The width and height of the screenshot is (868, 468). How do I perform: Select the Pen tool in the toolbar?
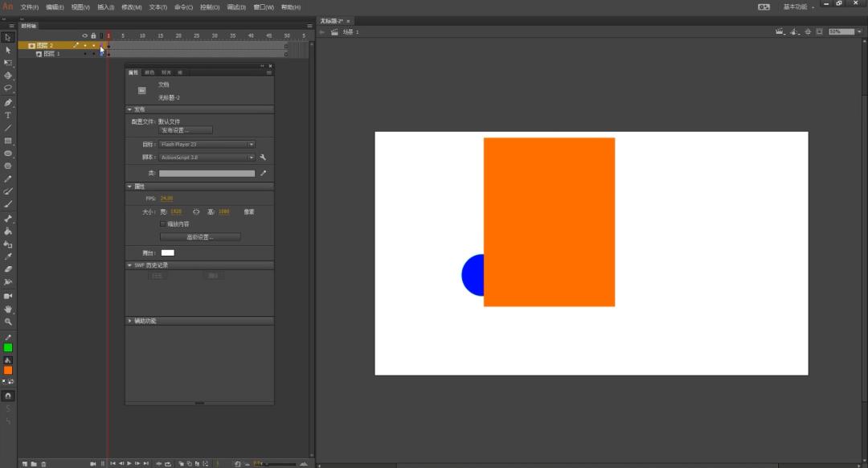(x=8, y=102)
